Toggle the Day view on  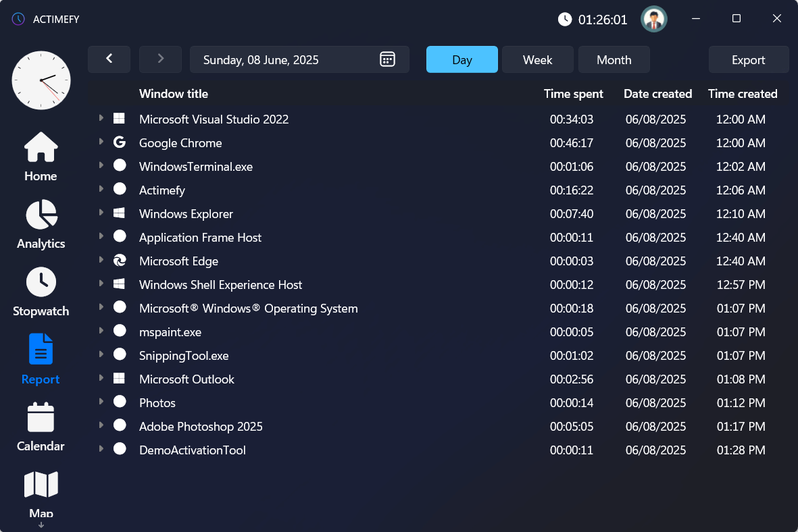[x=462, y=59]
